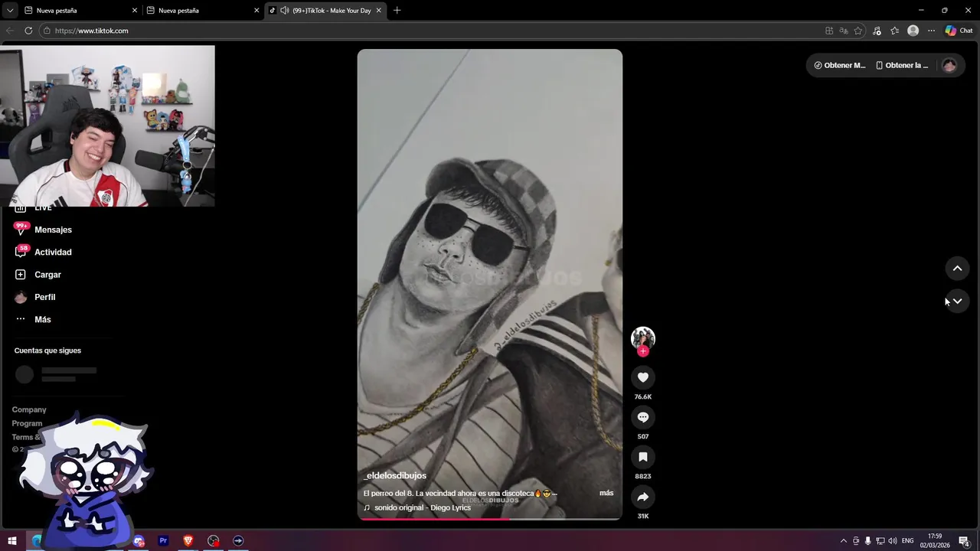Close the first Nueva pestaña tab
The height and width of the screenshot is (551, 980).
click(135, 11)
